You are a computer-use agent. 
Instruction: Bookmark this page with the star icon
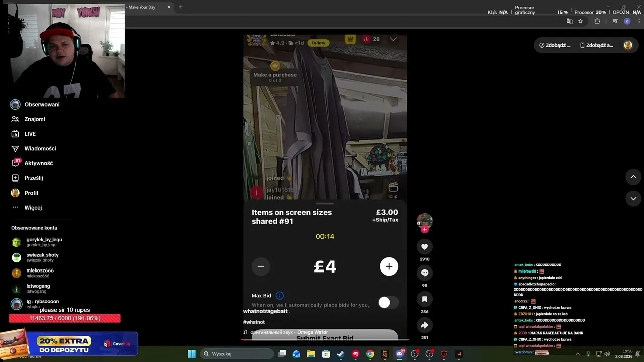(x=580, y=21)
